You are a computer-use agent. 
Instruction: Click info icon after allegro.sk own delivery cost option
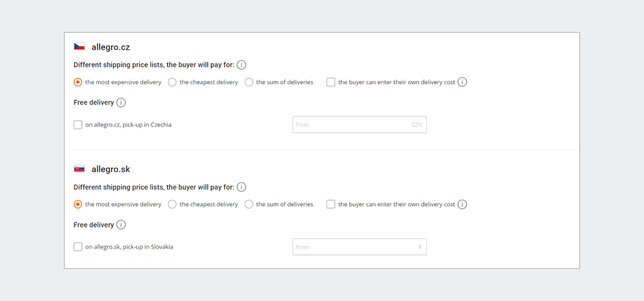[x=462, y=204]
